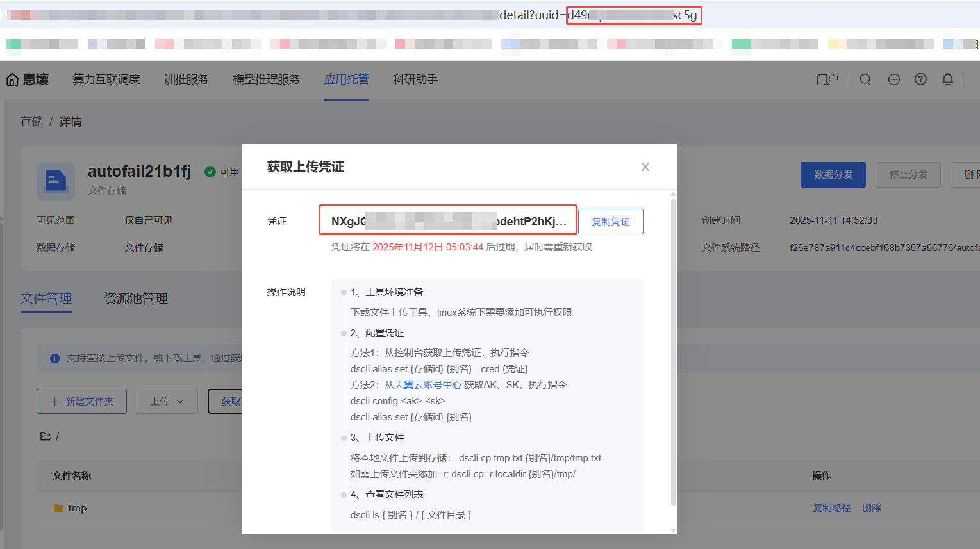Open the search magnifier icon
The height and width of the screenshot is (549, 980).
pyautogui.click(x=865, y=79)
